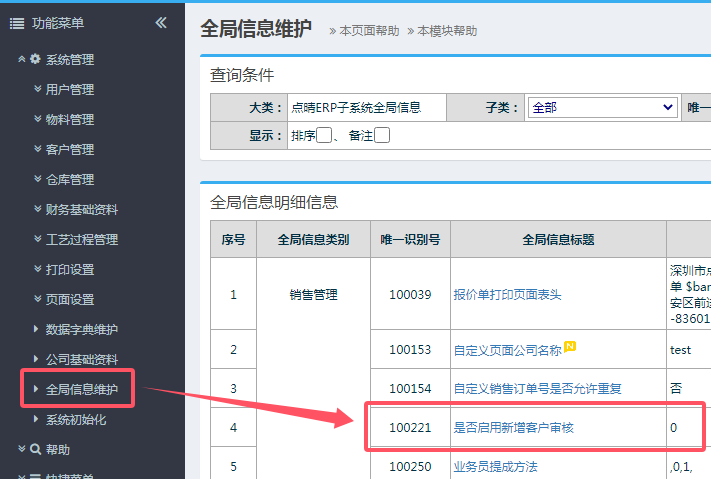Viewport: 711px width, 479px height.
Task: Open 是否启用新增客户审核 setting link
Action: [x=514, y=428]
